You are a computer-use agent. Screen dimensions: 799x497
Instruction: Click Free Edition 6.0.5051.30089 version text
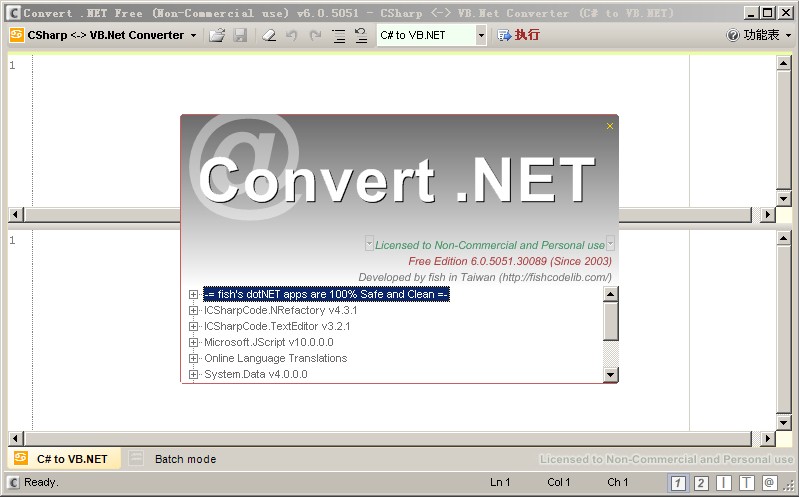510,261
